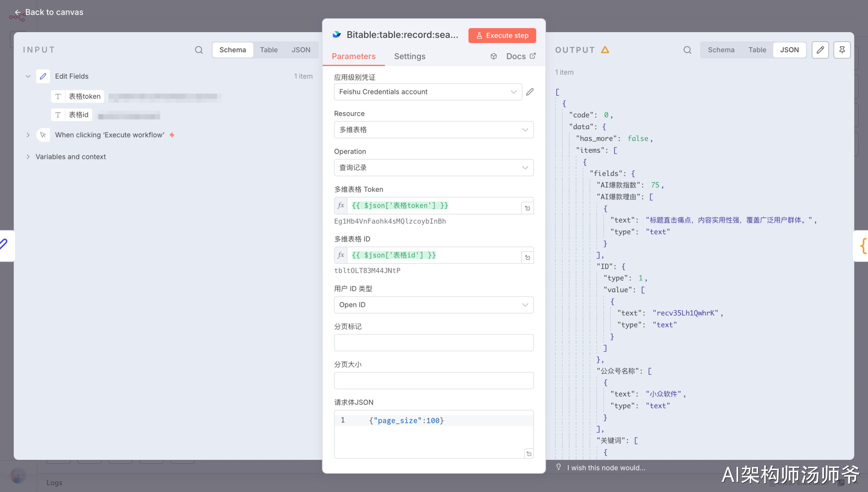Toggle fx mode on 多维表格 ID field
The width and height of the screenshot is (868, 492).
[341, 255]
